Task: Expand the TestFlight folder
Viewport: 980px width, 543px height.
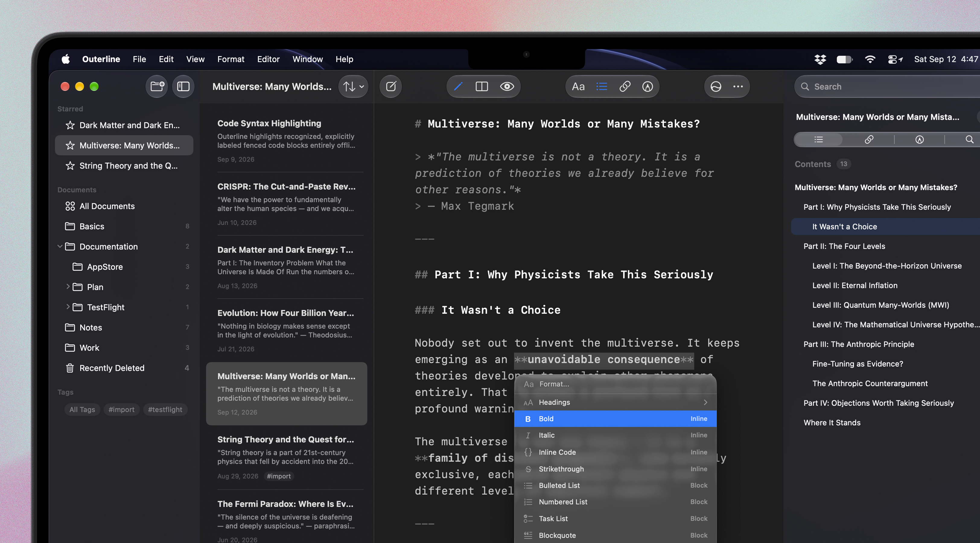Action: pyautogui.click(x=68, y=307)
